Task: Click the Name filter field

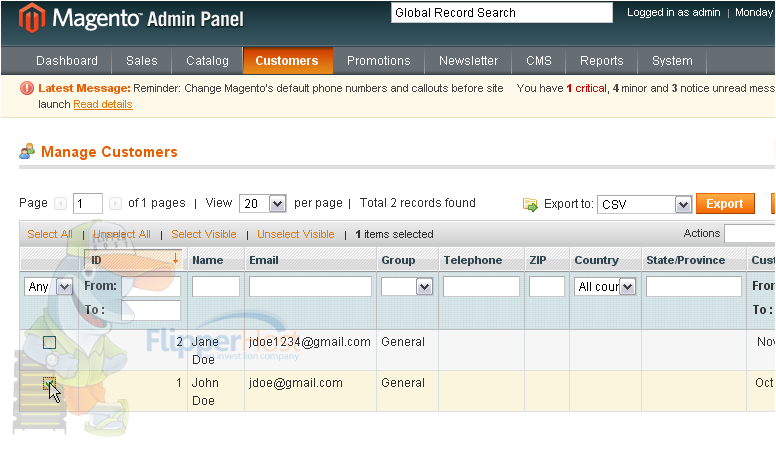Action: (216, 287)
